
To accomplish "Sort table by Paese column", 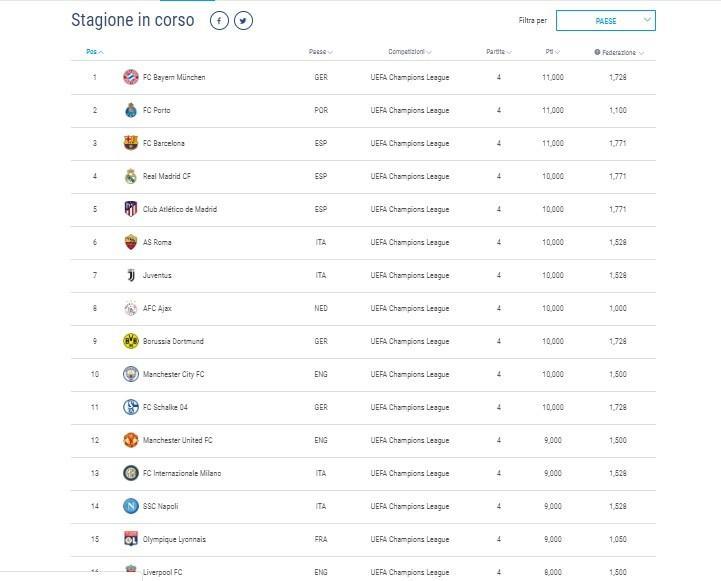I will click(x=320, y=51).
